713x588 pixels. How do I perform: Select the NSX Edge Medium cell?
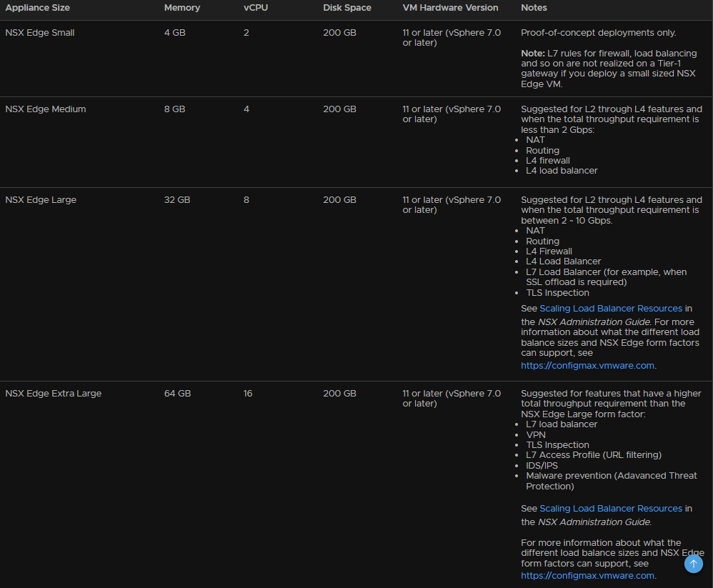[46, 109]
